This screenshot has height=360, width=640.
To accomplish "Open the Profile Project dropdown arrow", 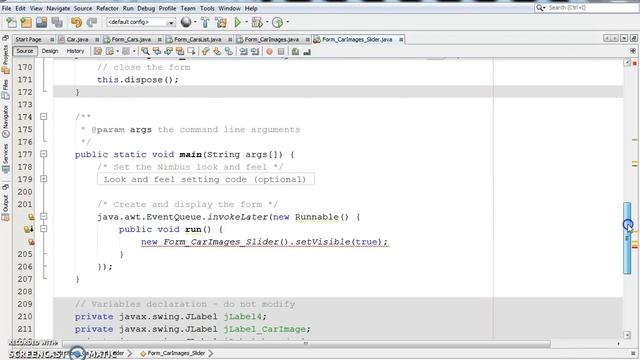I will (288, 22).
